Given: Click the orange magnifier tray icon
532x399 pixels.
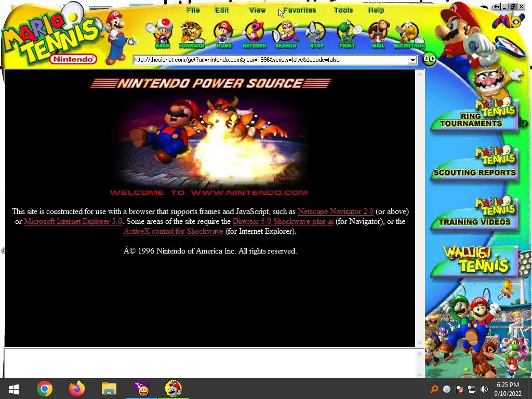Looking at the screenshot, I should [434, 389].
